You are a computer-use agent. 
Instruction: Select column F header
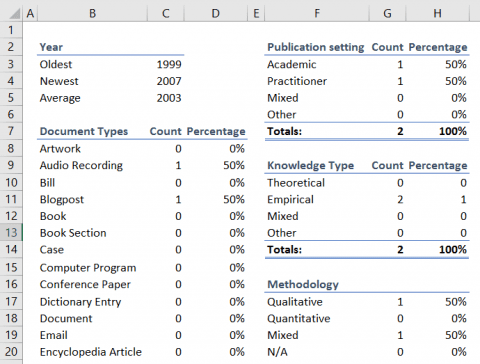click(317, 14)
